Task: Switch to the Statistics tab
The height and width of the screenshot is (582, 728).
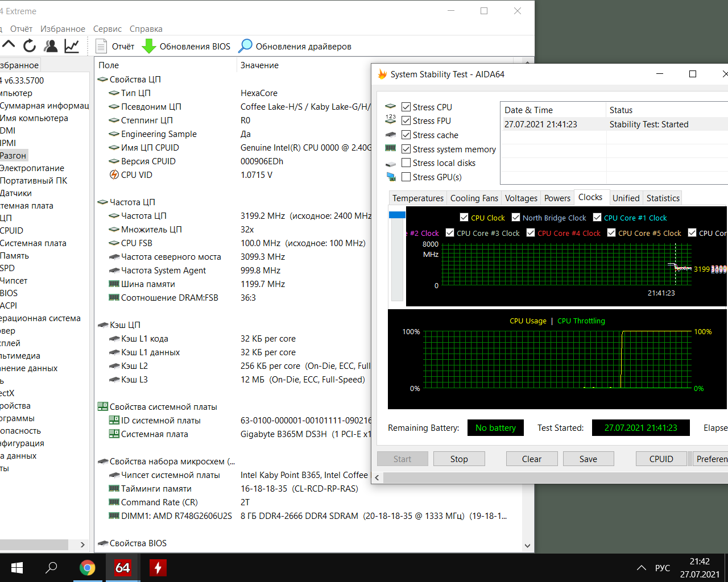Action: (663, 198)
